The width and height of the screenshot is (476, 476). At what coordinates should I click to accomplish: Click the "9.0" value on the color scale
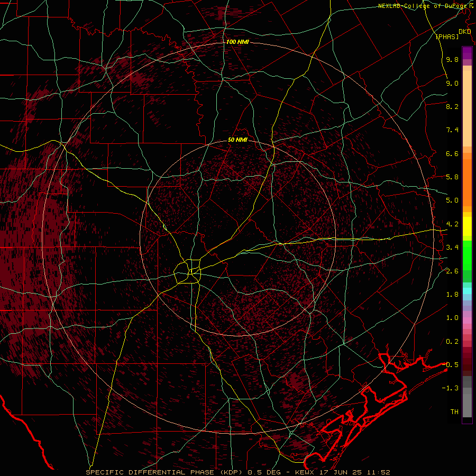[x=452, y=83]
